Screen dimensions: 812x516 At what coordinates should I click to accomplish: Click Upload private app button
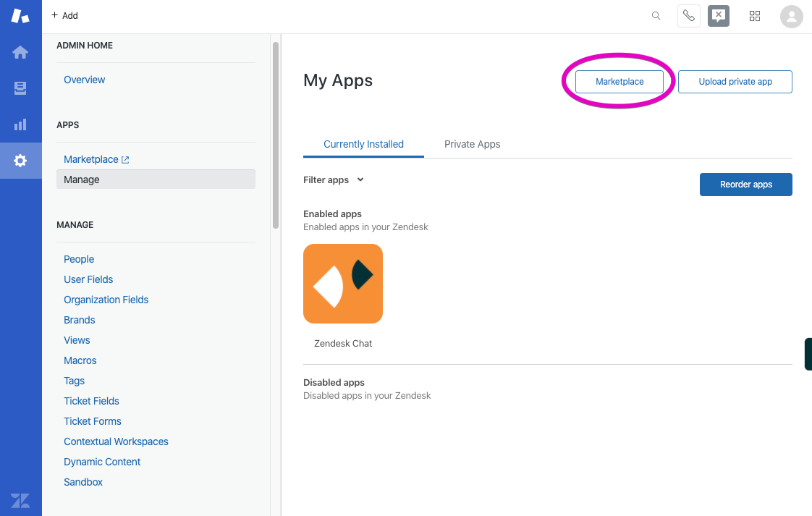pyautogui.click(x=735, y=82)
